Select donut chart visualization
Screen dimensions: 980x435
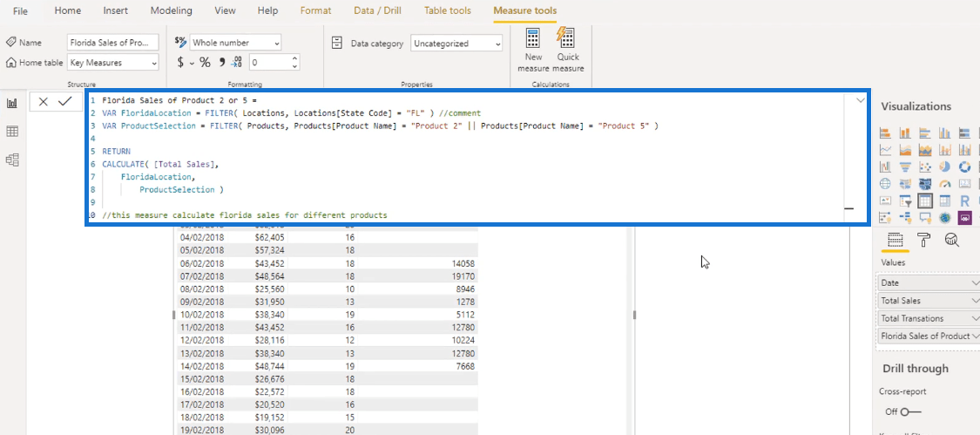point(964,167)
